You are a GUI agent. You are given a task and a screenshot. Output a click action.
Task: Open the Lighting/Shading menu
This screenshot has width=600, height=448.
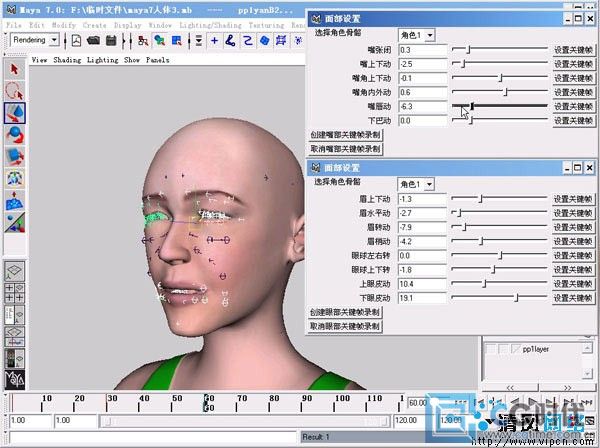pyautogui.click(x=210, y=25)
